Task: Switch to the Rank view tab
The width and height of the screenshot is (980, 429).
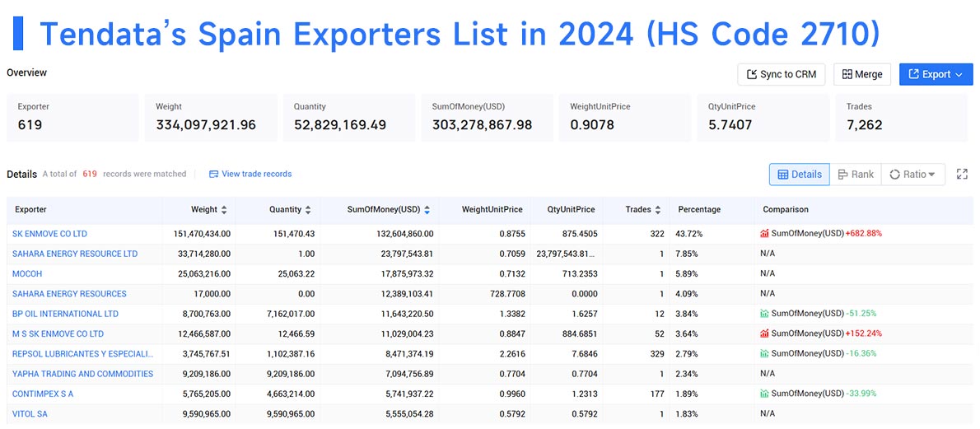Action: point(856,175)
